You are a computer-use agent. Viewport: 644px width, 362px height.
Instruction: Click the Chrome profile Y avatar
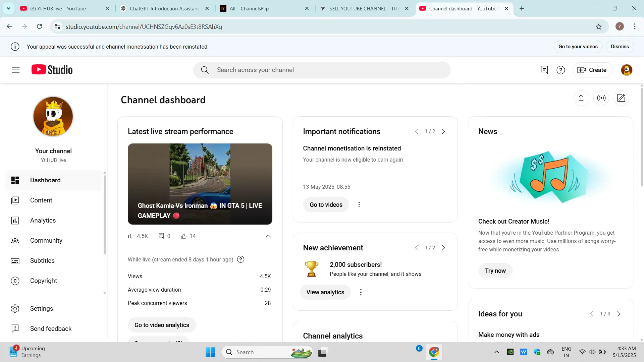coord(620,26)
